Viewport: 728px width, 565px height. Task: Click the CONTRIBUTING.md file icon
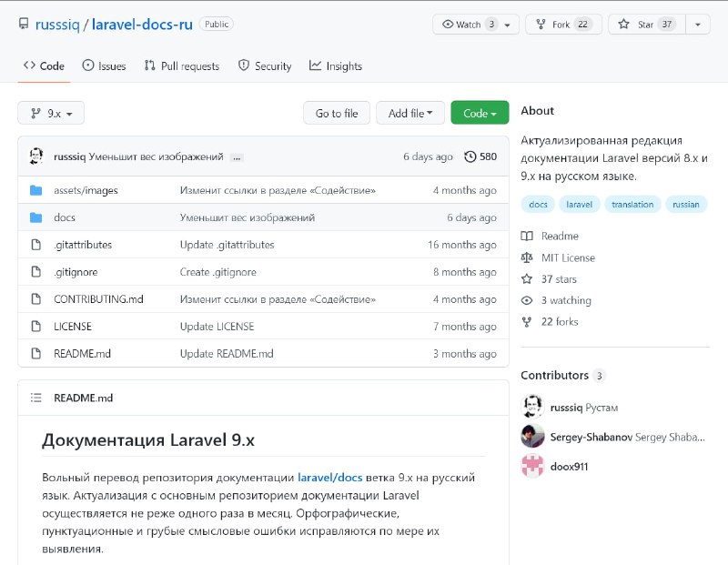tap(35, 299)
